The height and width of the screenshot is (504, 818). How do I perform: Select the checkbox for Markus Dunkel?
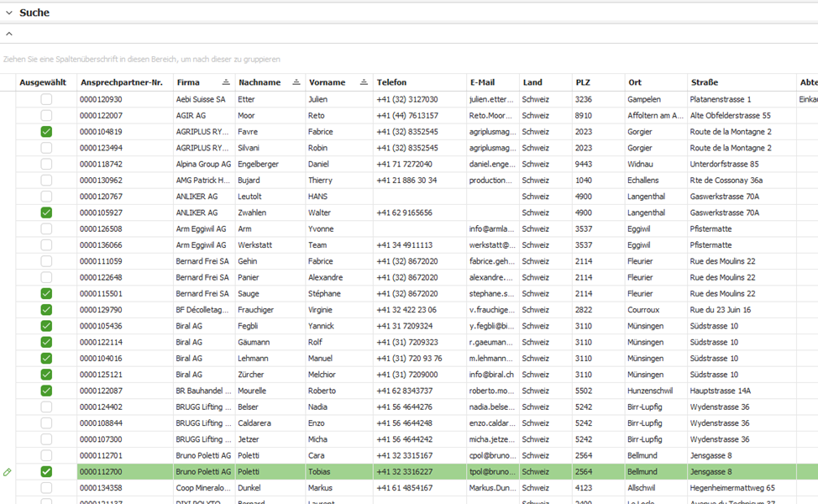tap(46, 488)
